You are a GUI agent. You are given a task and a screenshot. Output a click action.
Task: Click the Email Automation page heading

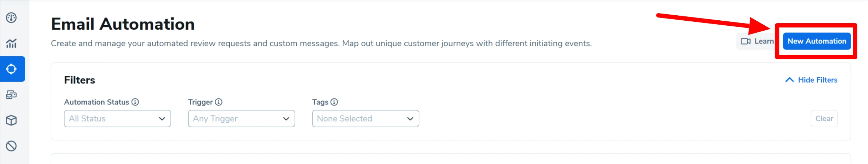point(123,24)
